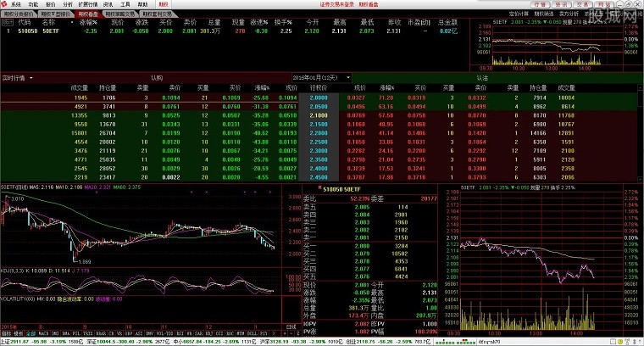The width and height of the screenshot is (644, 346).
Task: Switch to the 期权T型报价 tab
Action: pos(55,14)
